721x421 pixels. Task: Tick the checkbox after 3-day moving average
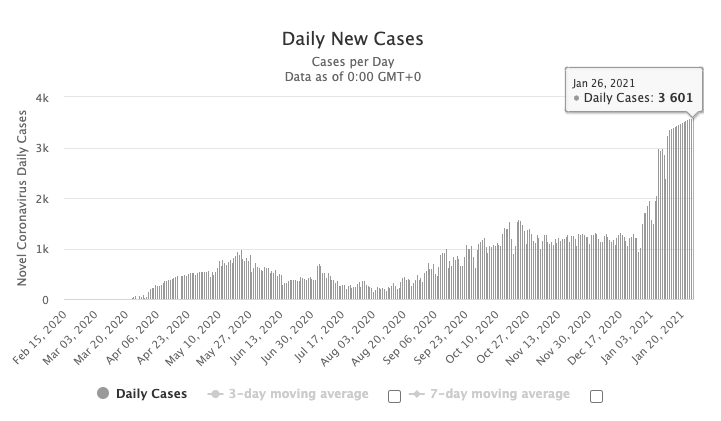394,395
